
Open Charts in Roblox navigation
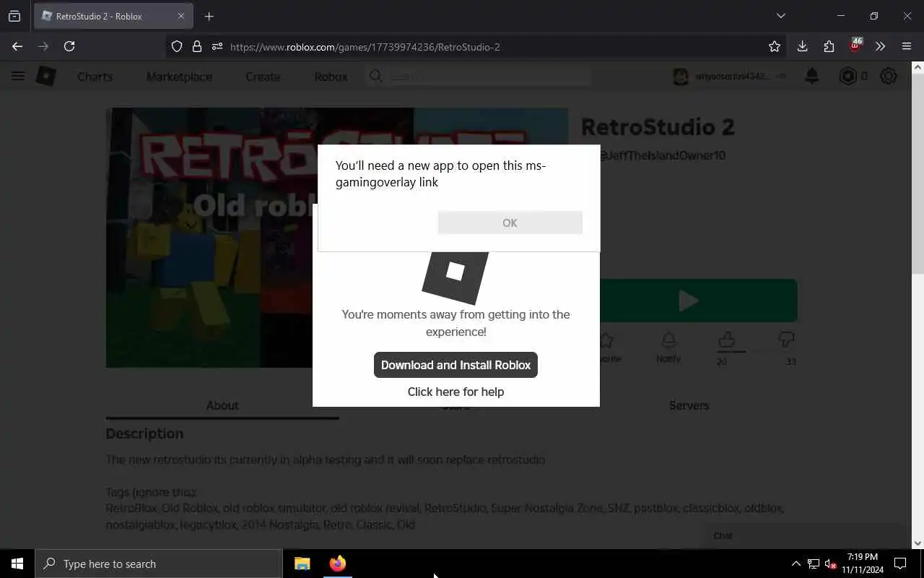(95, 77)
